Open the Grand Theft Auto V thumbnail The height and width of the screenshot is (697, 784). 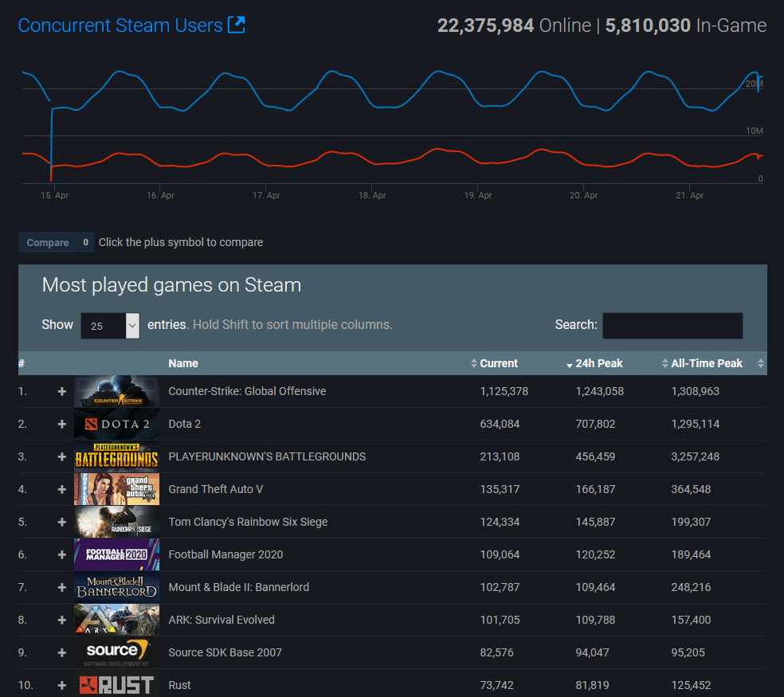(x=116, y=490)
